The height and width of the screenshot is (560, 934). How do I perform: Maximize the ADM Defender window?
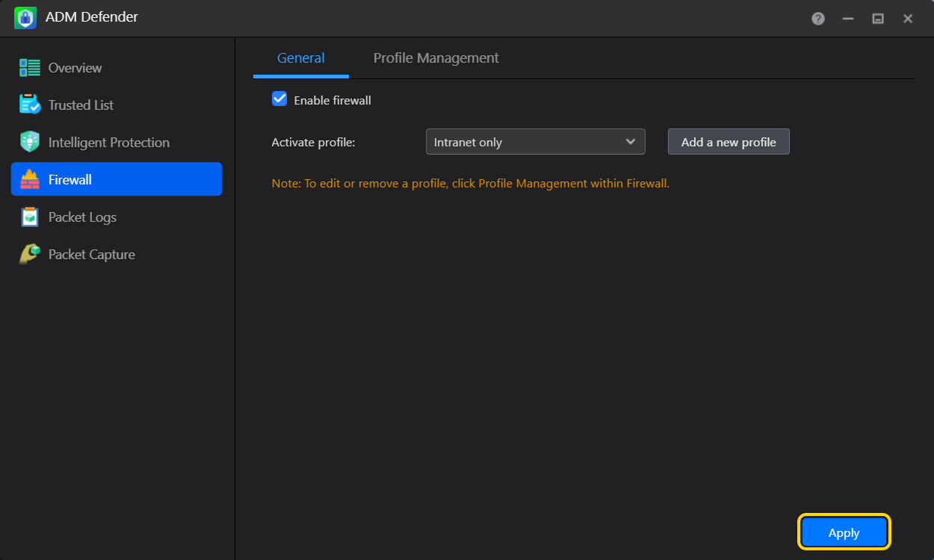(878, 19)
